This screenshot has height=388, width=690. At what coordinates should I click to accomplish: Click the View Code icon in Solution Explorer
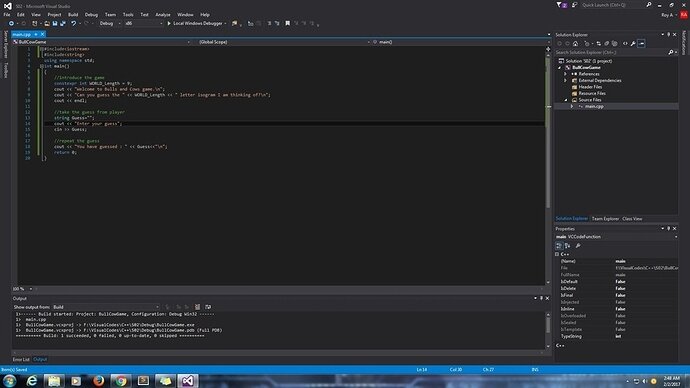pos(625,44)
